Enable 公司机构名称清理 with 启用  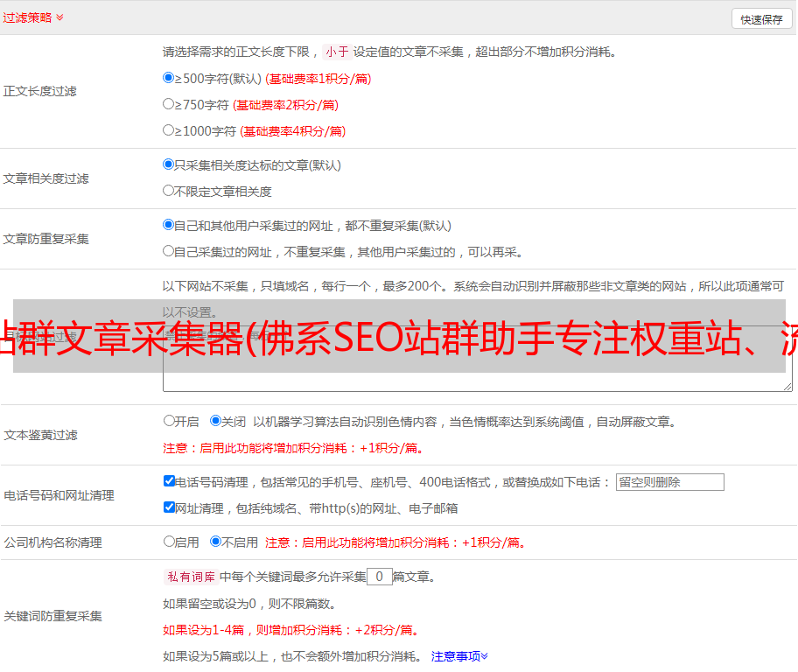[169, 542]
